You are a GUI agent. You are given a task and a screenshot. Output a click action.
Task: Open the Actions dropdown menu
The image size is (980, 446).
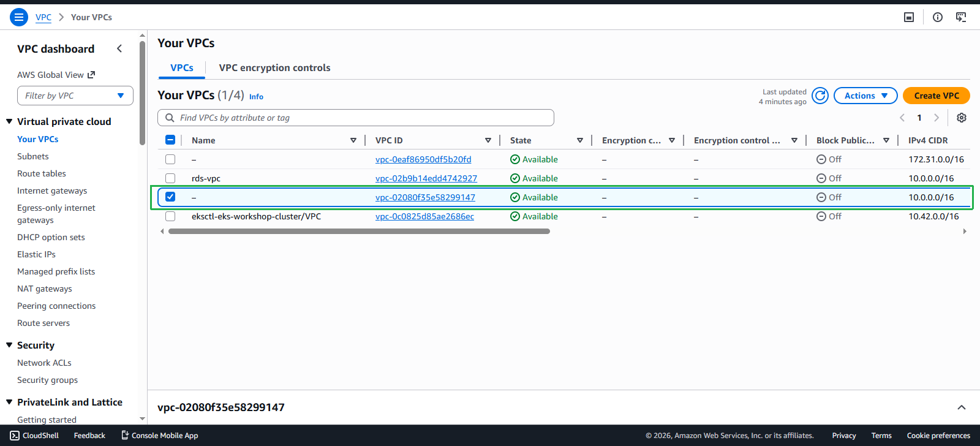(865, 96)
